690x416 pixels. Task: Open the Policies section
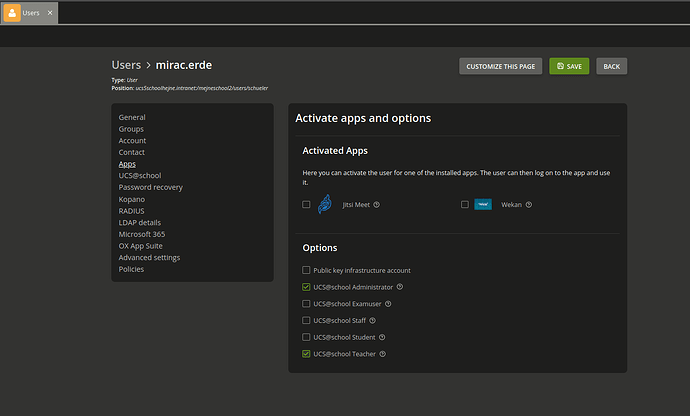131,269
